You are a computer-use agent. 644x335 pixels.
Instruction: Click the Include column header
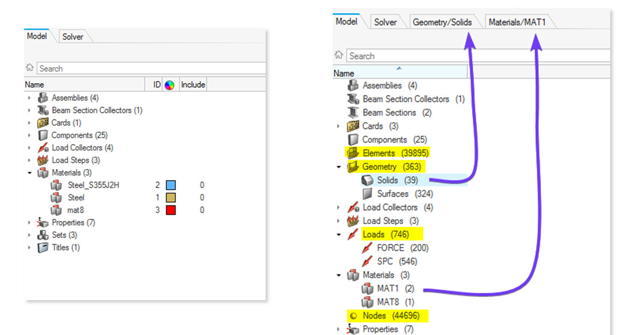(x=193, y=84)
